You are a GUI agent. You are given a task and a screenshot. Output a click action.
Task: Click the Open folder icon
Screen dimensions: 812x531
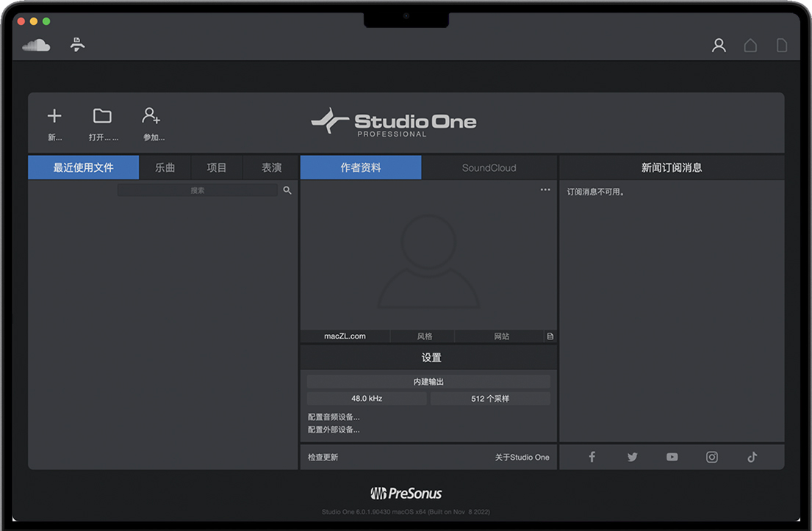click(x=102, y=116)
